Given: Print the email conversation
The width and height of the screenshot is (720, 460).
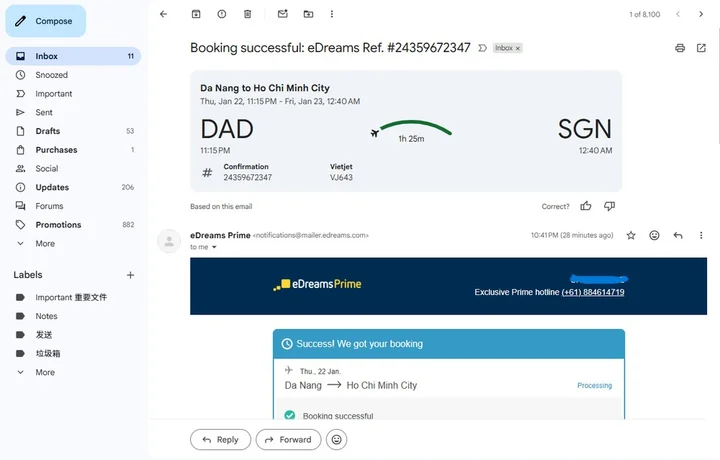Looking at the screenshot, I should click(x=680, y=48).
